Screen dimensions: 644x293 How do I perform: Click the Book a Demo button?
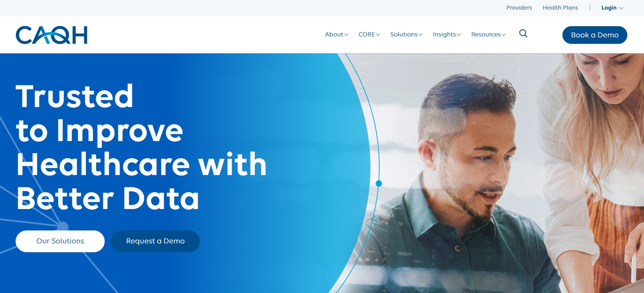click(595, 35)
